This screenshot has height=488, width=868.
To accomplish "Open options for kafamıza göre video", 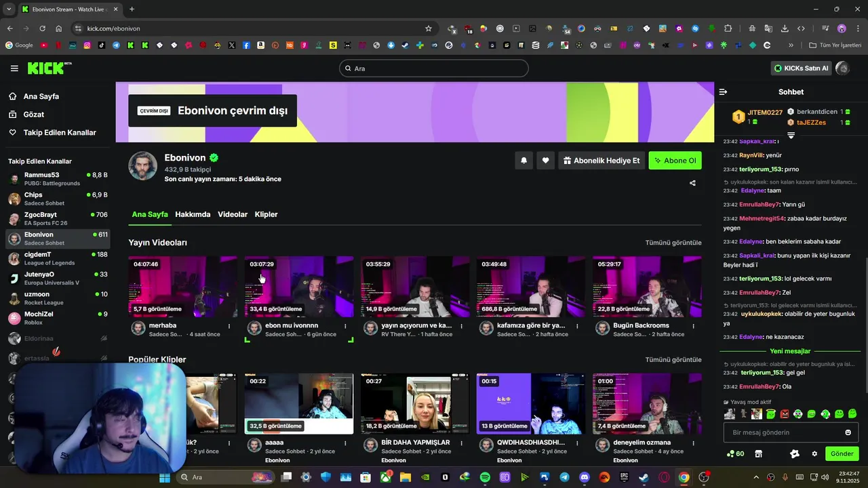I will [x=577, y=326].
